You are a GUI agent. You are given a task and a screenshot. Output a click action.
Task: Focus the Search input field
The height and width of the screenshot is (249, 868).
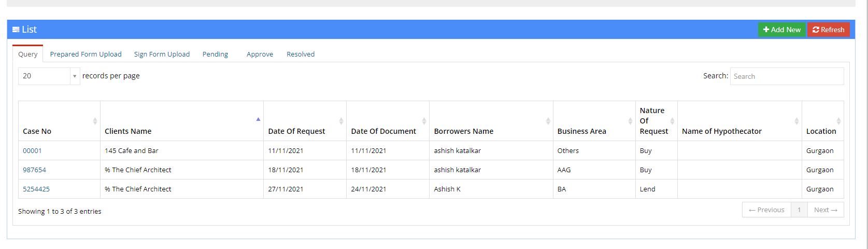[x=787, y=76]
